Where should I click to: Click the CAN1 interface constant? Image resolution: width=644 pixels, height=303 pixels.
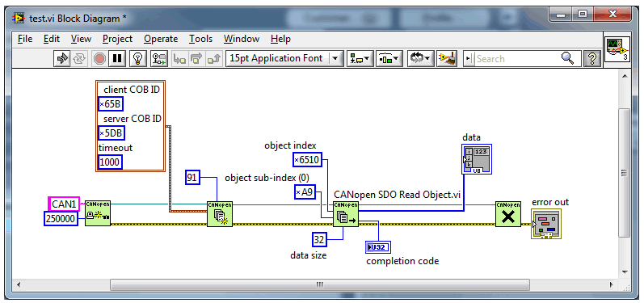pos(64,204)
